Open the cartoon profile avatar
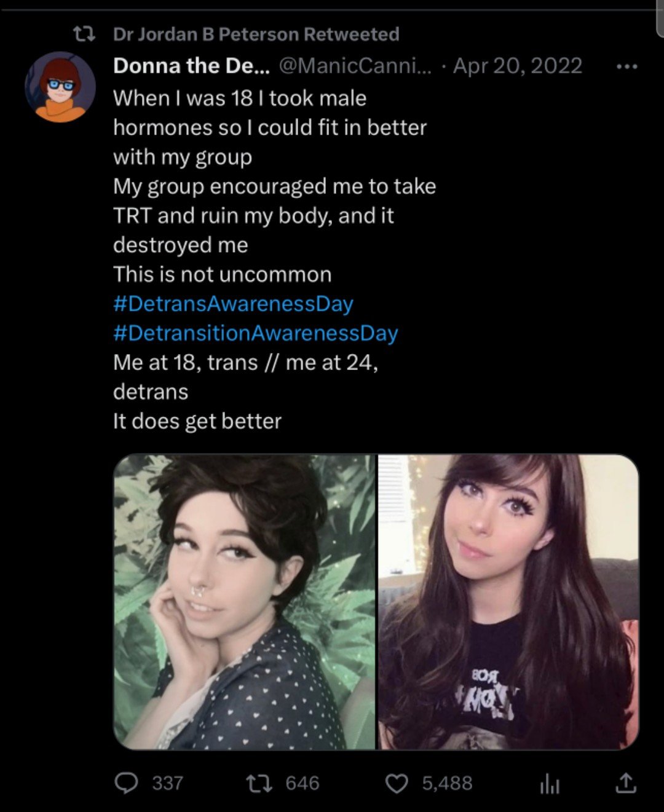 (x=60, y=87)
